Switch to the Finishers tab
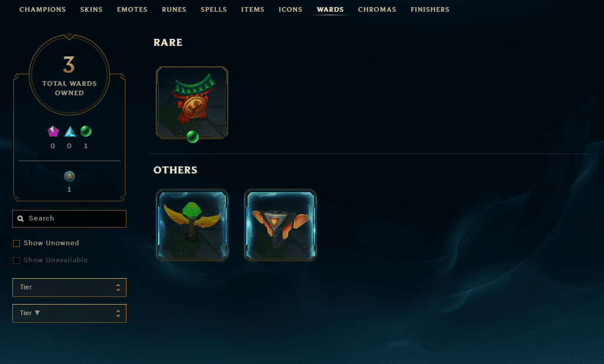This screenshot has width=604, height=364. point(430,9)
